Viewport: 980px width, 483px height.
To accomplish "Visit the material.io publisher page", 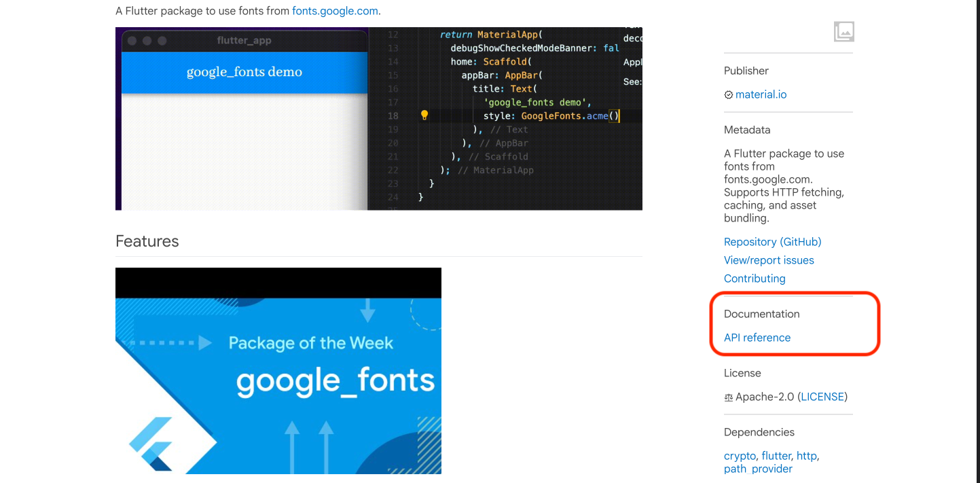I will coord(761,94).
